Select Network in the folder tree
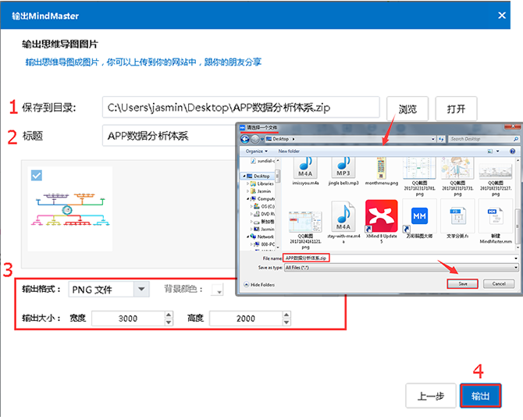Image resolution: width=523 pixels, height=420 pixels. click(265, 237)
